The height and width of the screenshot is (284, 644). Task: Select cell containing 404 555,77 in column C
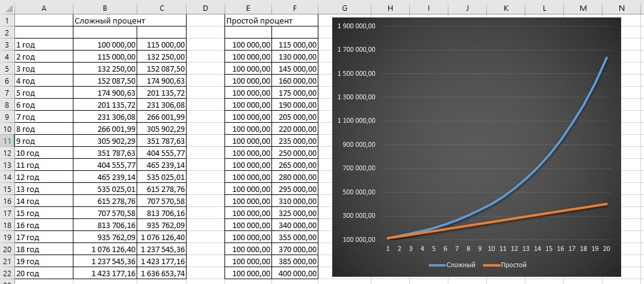click(161, 153)
